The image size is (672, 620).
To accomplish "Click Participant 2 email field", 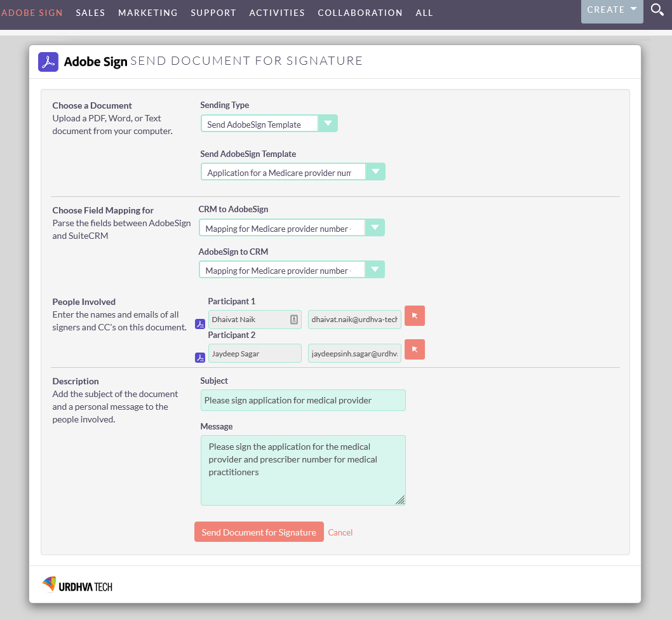I will click(x=354, y=353).
